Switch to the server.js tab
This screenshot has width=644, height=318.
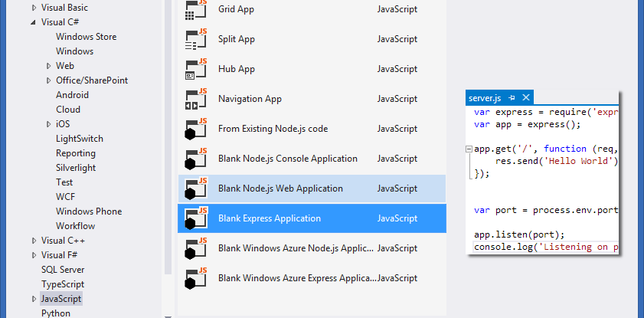(x=484, y=98)
